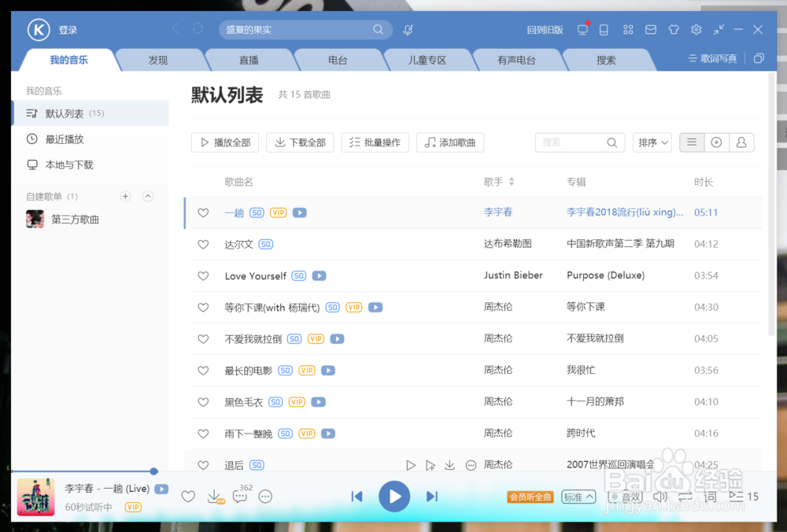
Task: Play the song 退后 with its row play icon
Action: [411, 466]
